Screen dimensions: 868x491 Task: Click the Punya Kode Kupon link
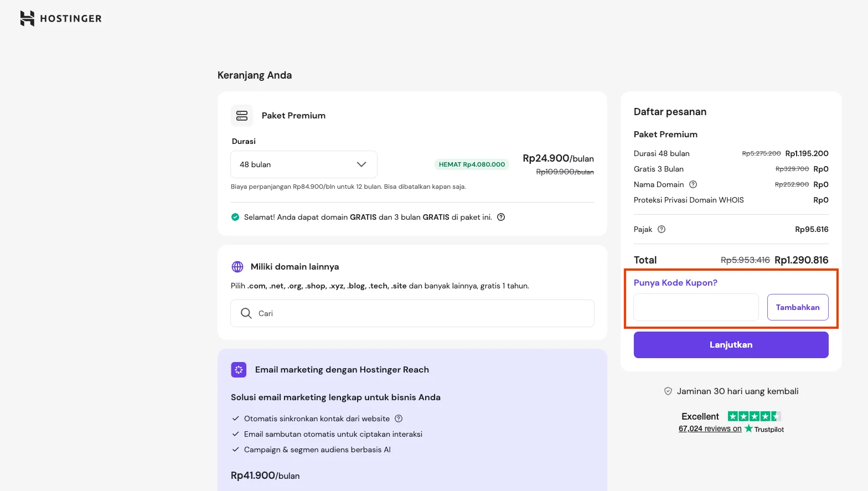coord(675,283)
